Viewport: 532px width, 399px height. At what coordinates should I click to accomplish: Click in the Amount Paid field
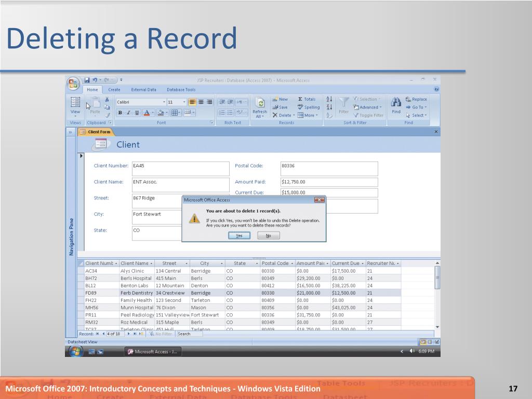pos(329,182)
